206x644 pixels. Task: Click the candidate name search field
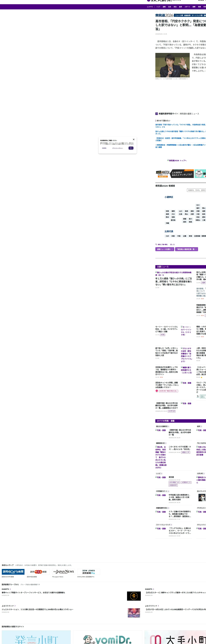coord(196,190)
